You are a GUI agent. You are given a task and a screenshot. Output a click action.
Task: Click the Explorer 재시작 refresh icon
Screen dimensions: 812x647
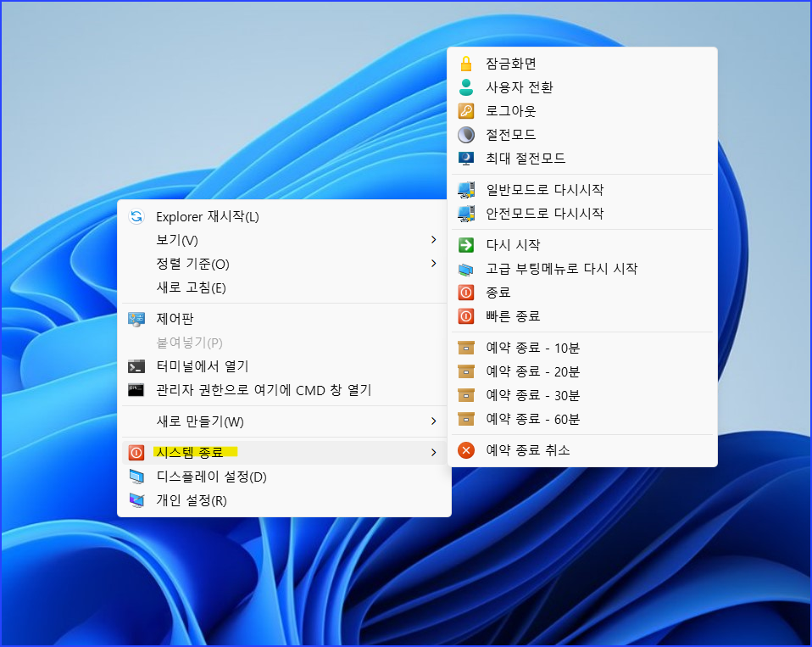(136, 216)
